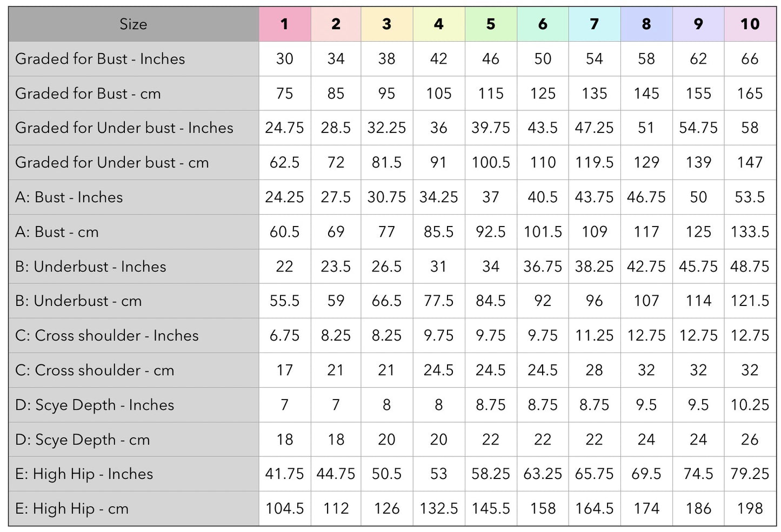Viewport: 781px width, 532px height.
Task: Select the cell containing 10.25
Action: pyautogui.click(x=750, y=405)
